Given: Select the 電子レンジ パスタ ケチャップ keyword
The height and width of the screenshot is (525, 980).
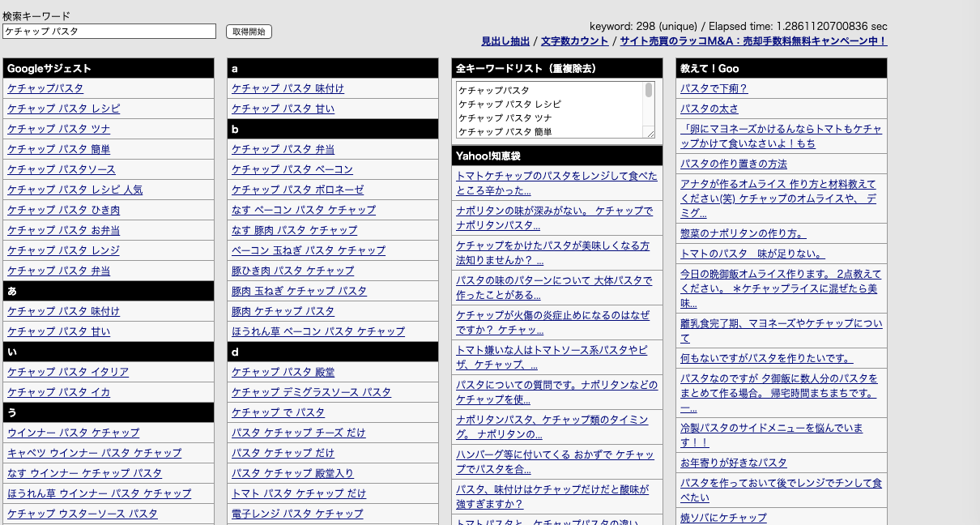Looking at the screenshot, I should tap(296, 514).
